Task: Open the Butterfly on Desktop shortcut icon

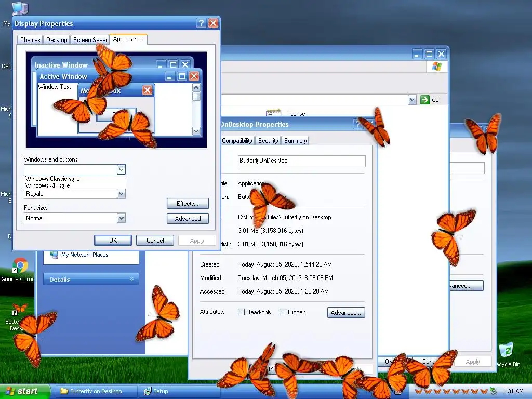Action: click(20, 308)
